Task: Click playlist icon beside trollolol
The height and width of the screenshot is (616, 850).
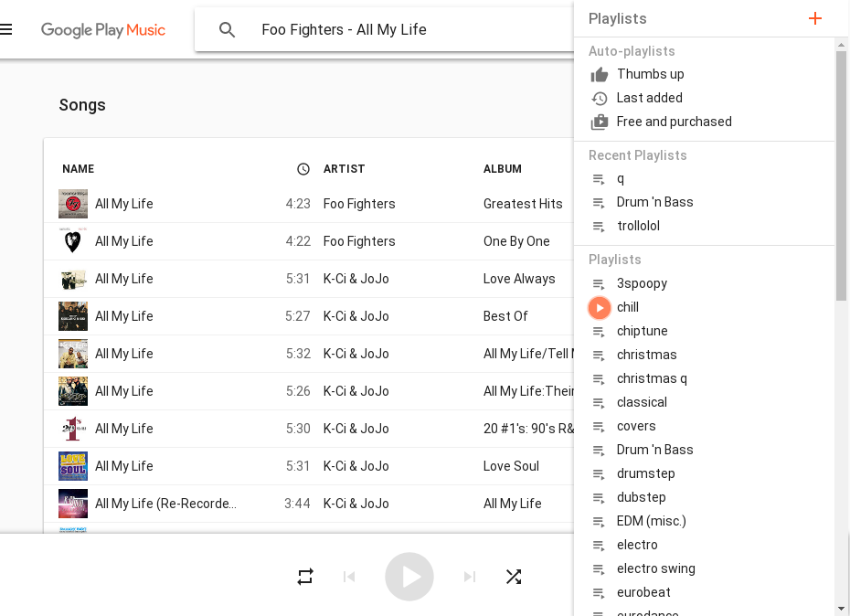Action: coord(599,226)
